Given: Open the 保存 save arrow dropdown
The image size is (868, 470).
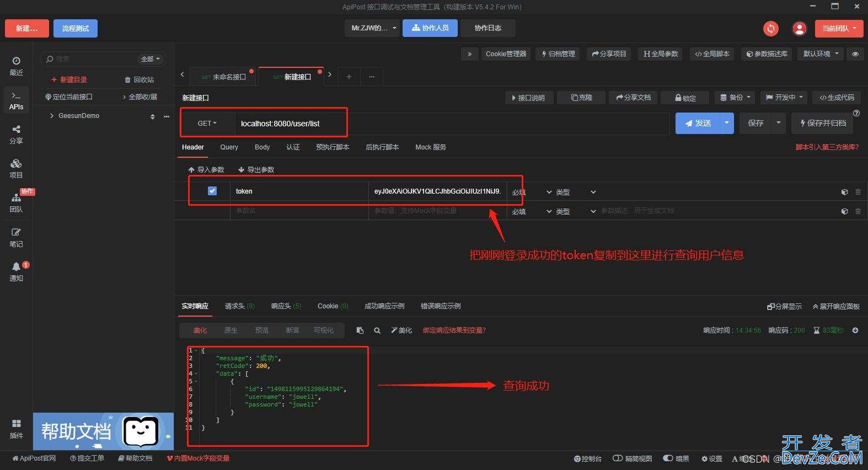Looking at the screenshot, I should [x=778, y=123].
